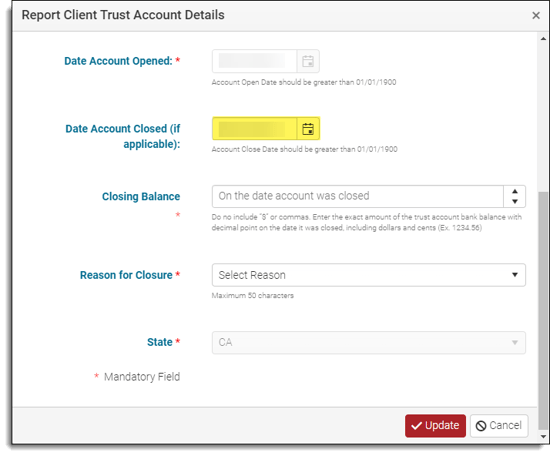This screenshot has height=456, width=550.
Task: Click the circle-slash icon on Cancel
Action: tap(481, 426)
